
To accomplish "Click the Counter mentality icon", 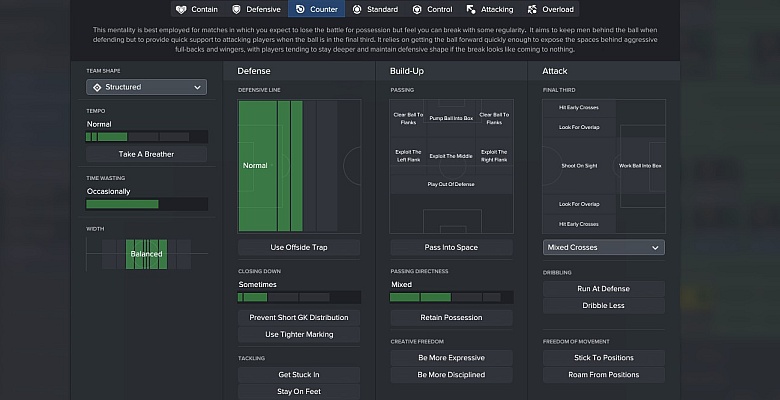I will pyautogui.click(x=300, y=9).
